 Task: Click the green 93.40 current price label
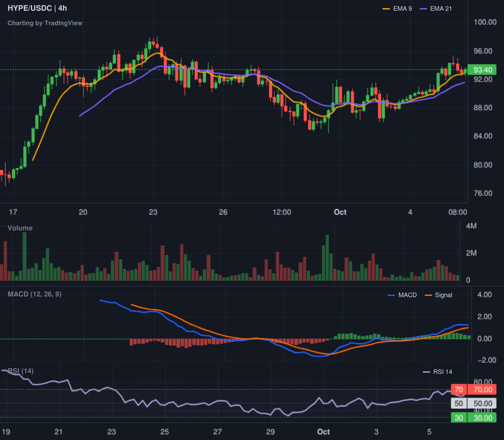(482, 70)
